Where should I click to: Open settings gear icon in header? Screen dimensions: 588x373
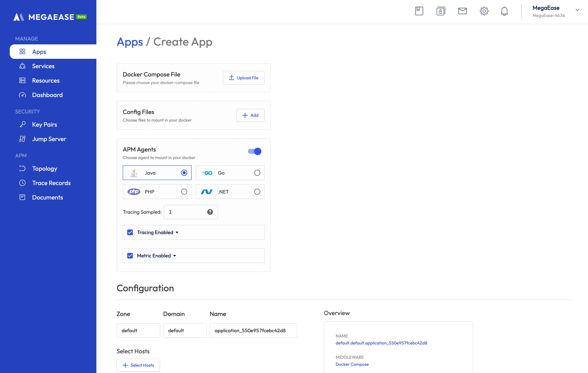tap(484, 11)
